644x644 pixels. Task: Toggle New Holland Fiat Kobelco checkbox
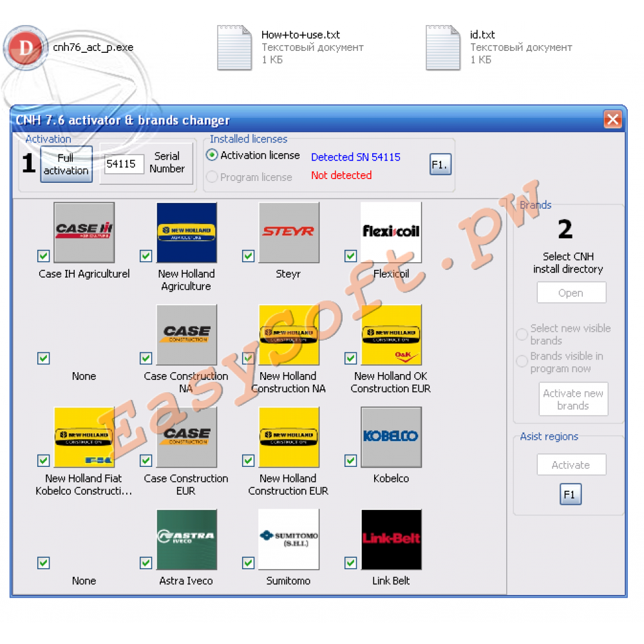pos(44,460)
